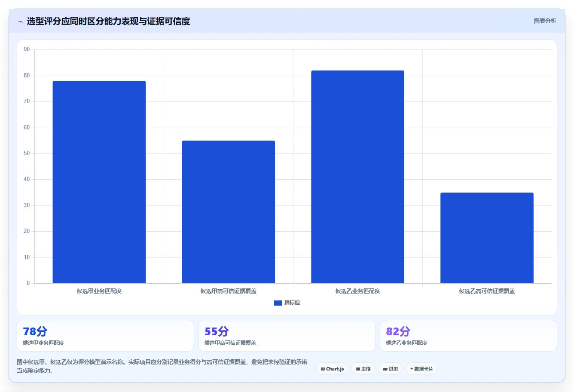This screenshot has width=574, height=392.
Task: Click the 数据卡片 tag
Action: [x=421, y=369]
